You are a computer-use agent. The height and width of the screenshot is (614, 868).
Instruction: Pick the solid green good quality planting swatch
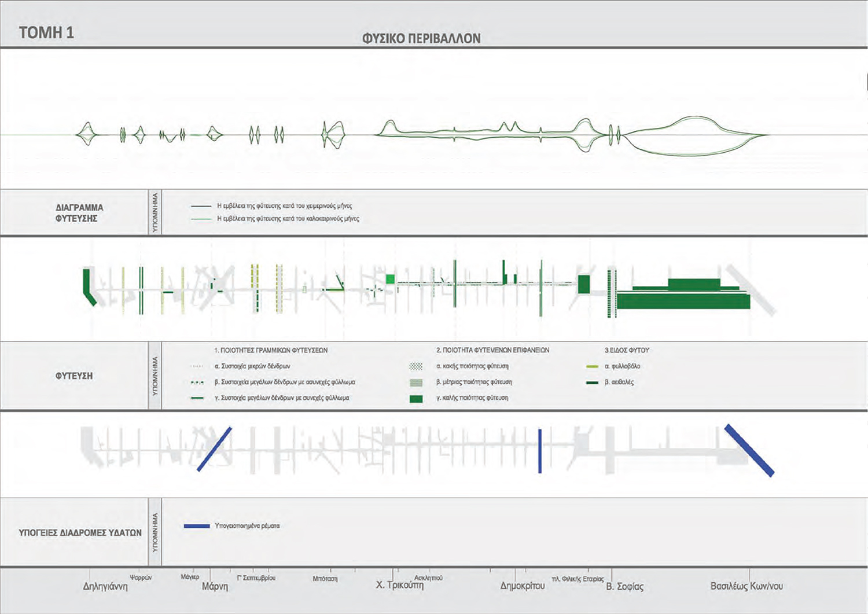click(415, 399)
